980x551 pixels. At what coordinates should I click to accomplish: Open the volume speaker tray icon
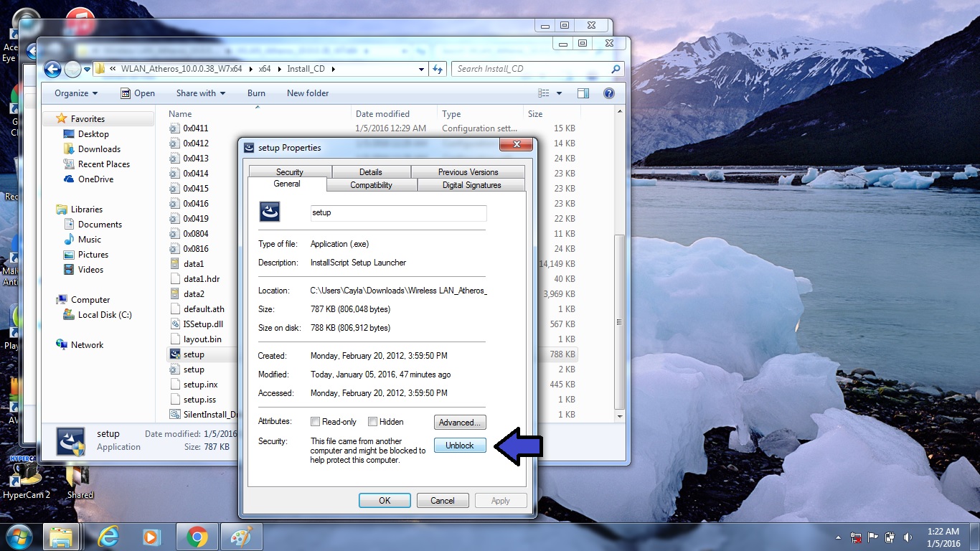908,537
